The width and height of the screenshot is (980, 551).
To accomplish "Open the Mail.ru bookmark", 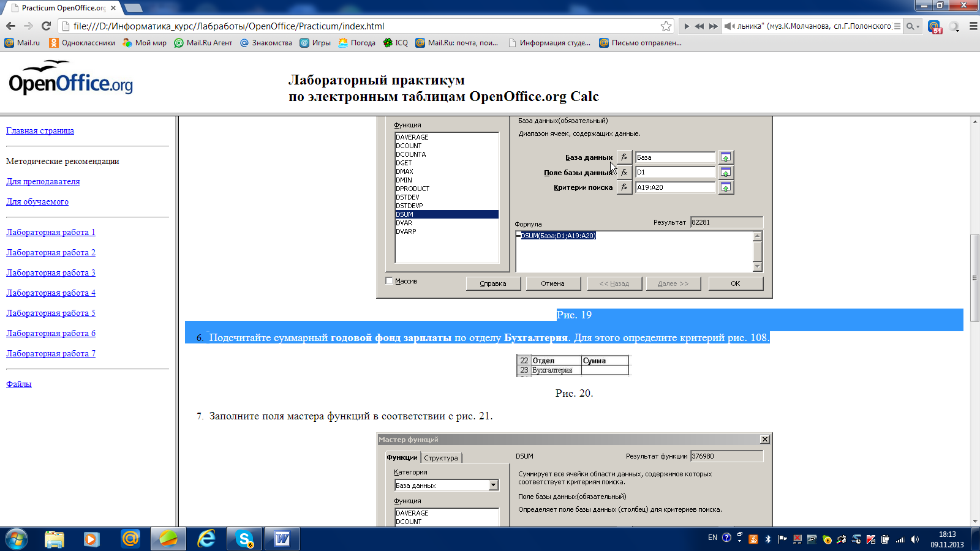I will (22, 43).
